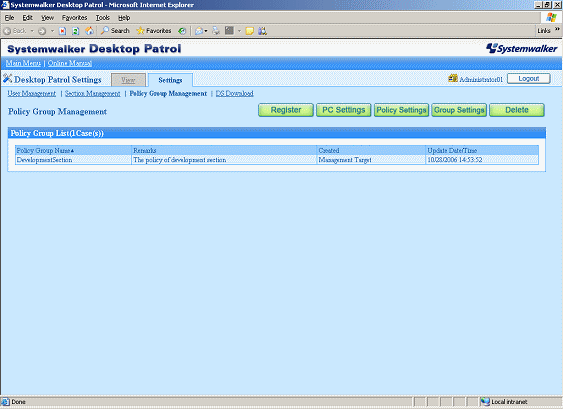The image size is (563, 409).
Task: Click the Edit page icon in toolbar
Action: 229,31
